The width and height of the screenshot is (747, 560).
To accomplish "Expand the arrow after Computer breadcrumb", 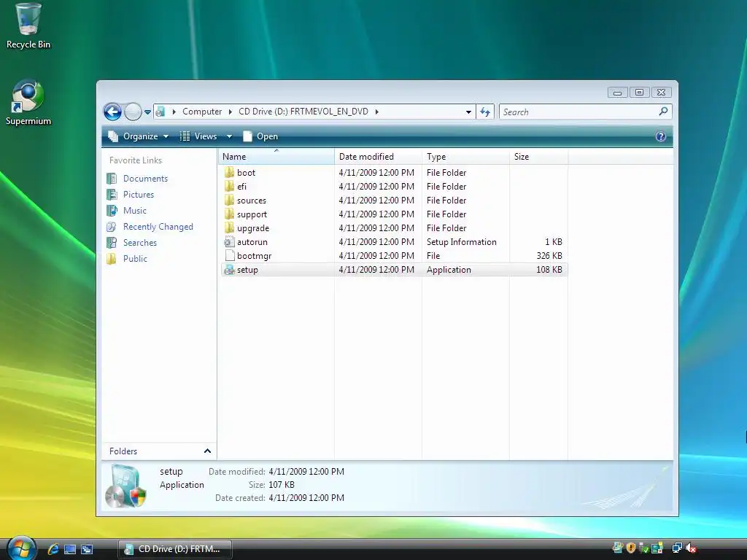I will [230, 112].
